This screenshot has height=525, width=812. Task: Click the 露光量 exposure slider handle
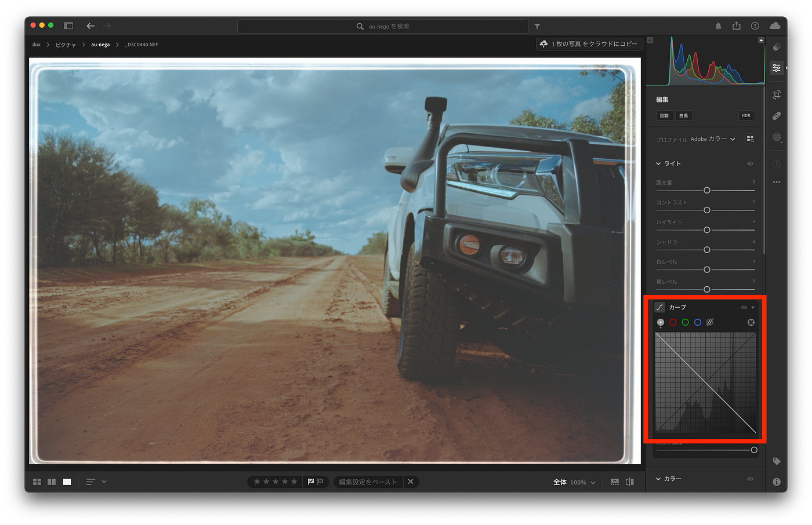pyautogui.click(x=706, y=190)
